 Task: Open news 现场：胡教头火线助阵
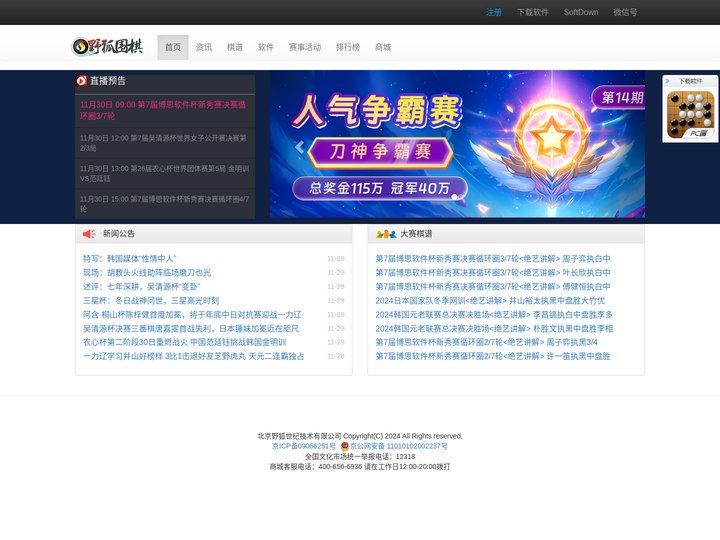(x=147, y=272)
